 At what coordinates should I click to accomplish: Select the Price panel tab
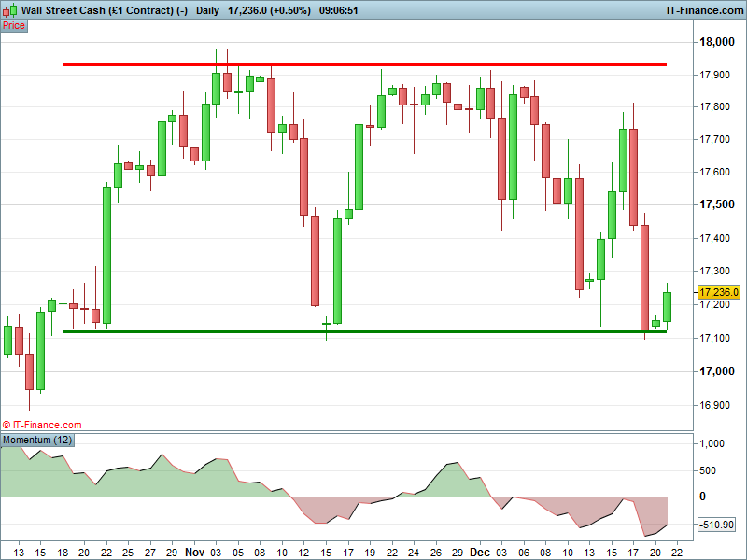tap(14, 25)
